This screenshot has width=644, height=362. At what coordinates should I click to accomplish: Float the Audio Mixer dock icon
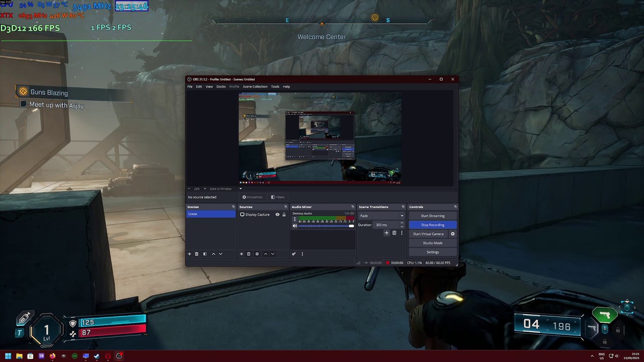click(353, 207)
